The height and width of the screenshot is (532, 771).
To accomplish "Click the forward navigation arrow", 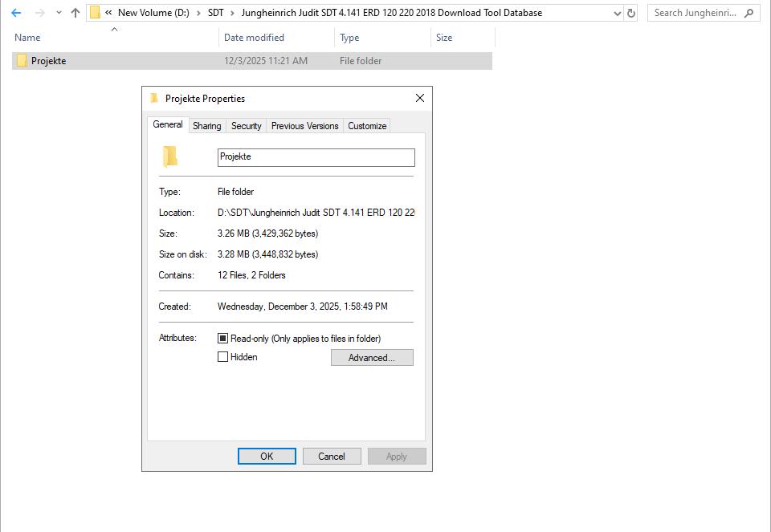I will coord(40,14).
